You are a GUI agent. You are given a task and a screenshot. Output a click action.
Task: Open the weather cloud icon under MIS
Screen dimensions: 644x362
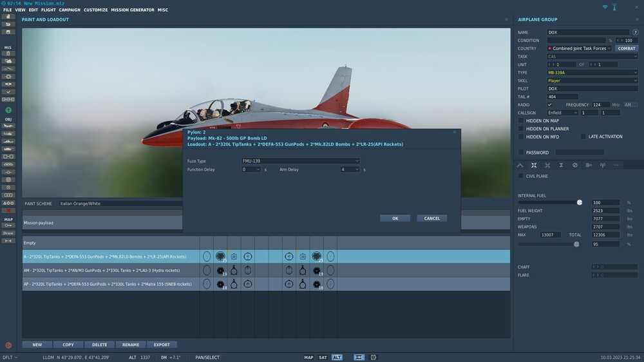click(8, 61)
